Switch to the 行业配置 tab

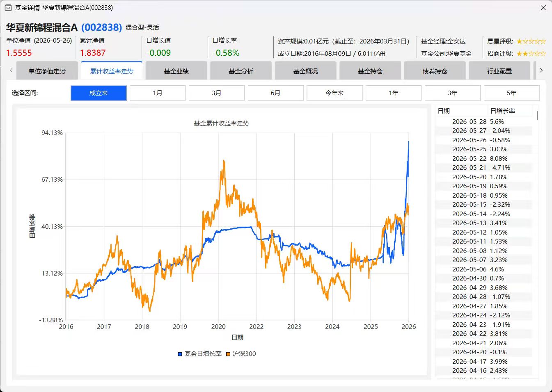499,71
